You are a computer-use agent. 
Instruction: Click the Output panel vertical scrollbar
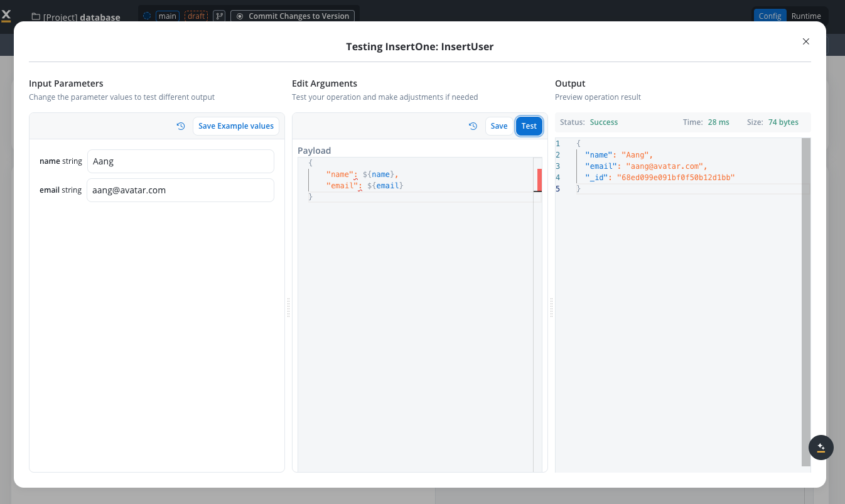tap(806, 301)
